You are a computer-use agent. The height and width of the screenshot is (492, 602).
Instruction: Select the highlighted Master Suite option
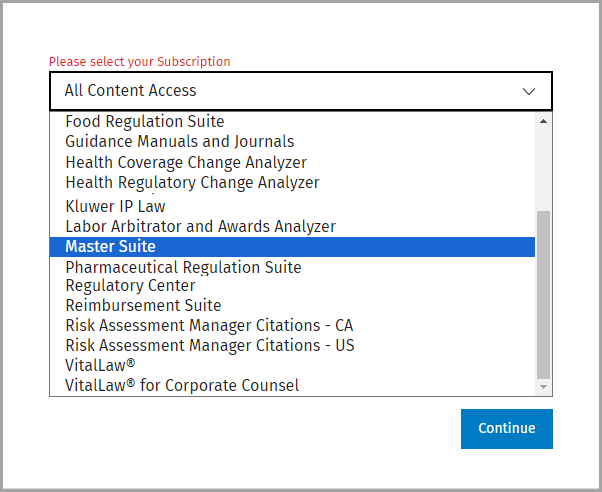click(292, 247)
